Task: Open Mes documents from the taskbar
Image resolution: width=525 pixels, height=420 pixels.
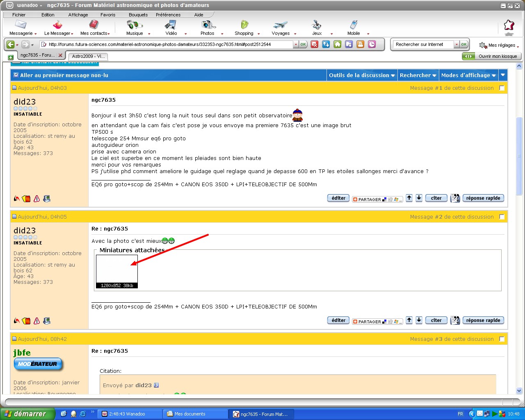Action: [195, 414]
